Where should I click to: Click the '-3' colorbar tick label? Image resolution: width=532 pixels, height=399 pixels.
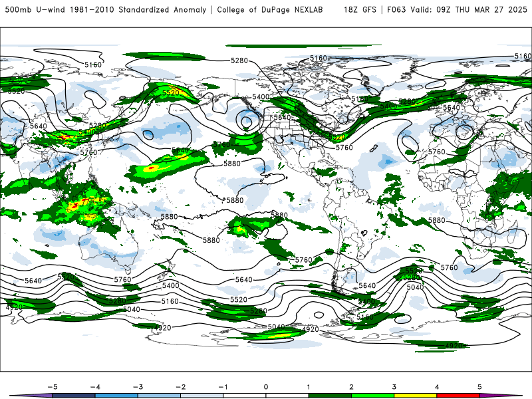(138, 387)
